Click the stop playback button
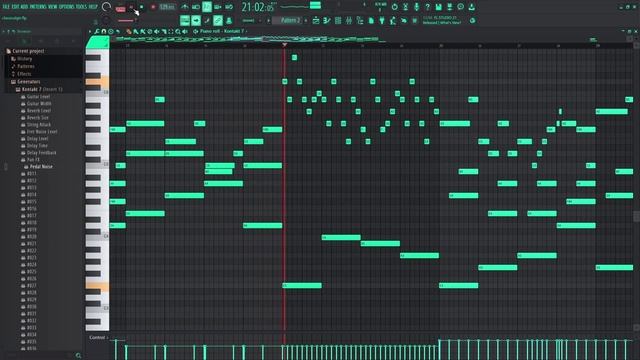 point(142,7)
